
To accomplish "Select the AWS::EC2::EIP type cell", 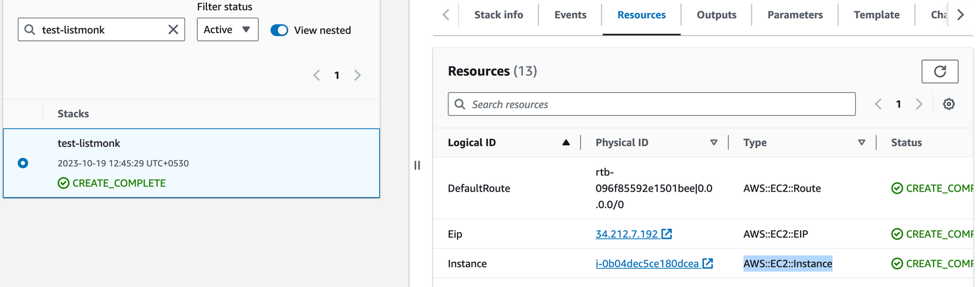I will [x=775, y=234].
